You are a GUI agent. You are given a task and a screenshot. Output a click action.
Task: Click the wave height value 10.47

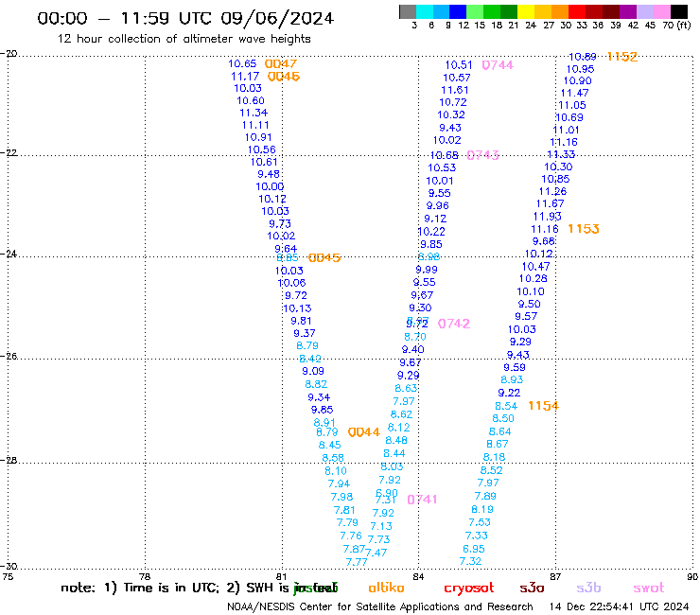tap(535, 267)
